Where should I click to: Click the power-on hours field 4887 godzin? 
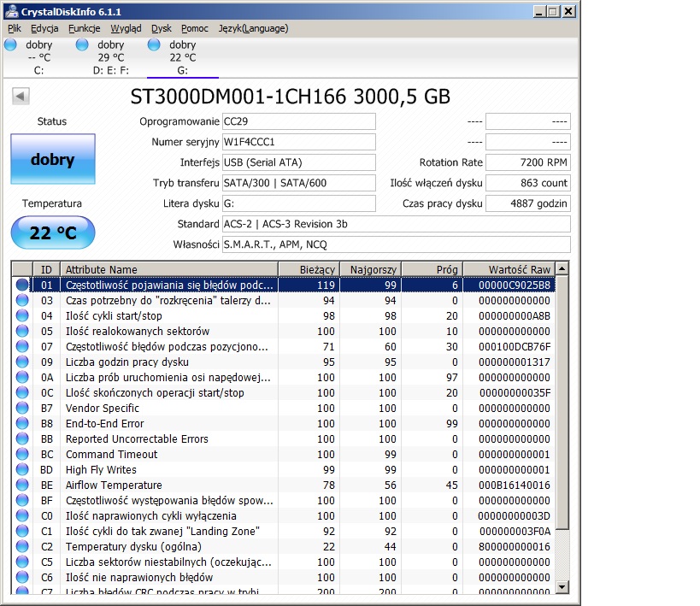pyautogui.click(x=527, y=203)
